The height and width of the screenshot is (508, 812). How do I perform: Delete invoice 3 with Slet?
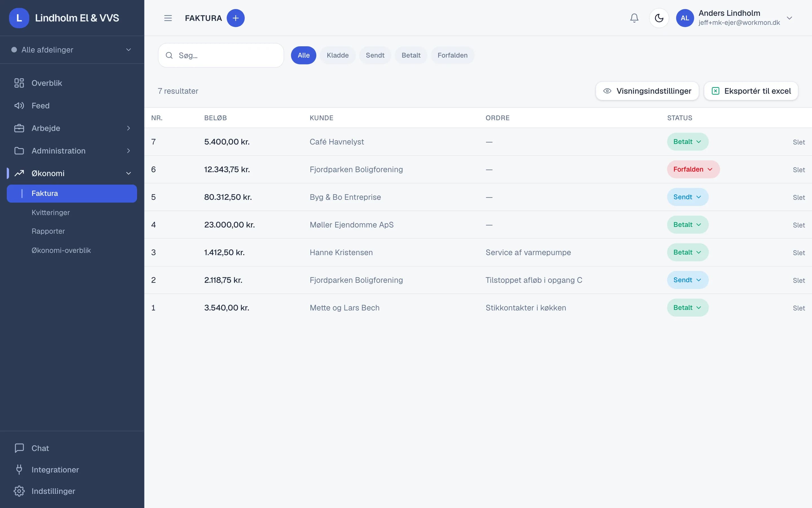(798, 253)
